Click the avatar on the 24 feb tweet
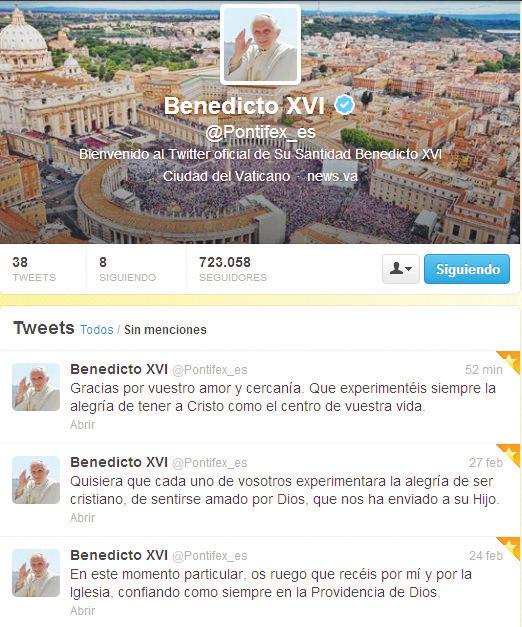 pyautogui.click(x=36, y=573)
